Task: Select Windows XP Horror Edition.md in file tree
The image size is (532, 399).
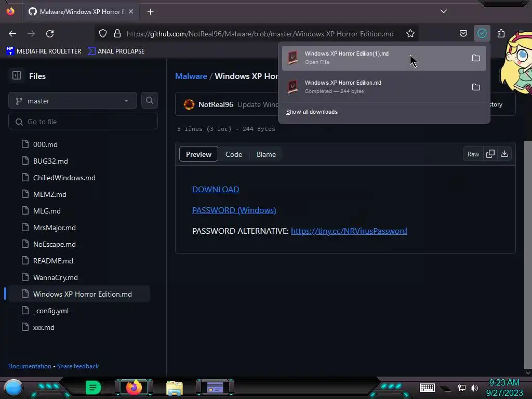Action: (x=79, y=294)
